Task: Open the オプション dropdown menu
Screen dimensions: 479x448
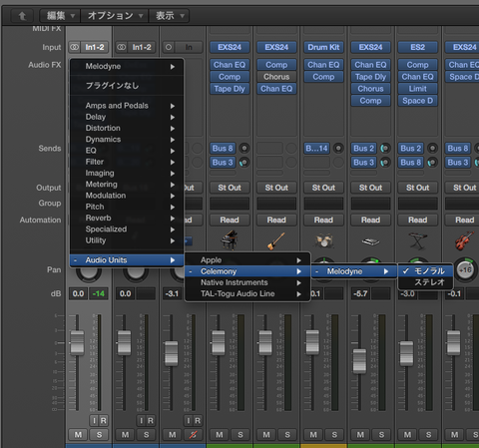Action: pyautogui.click(x=114, y=16)
